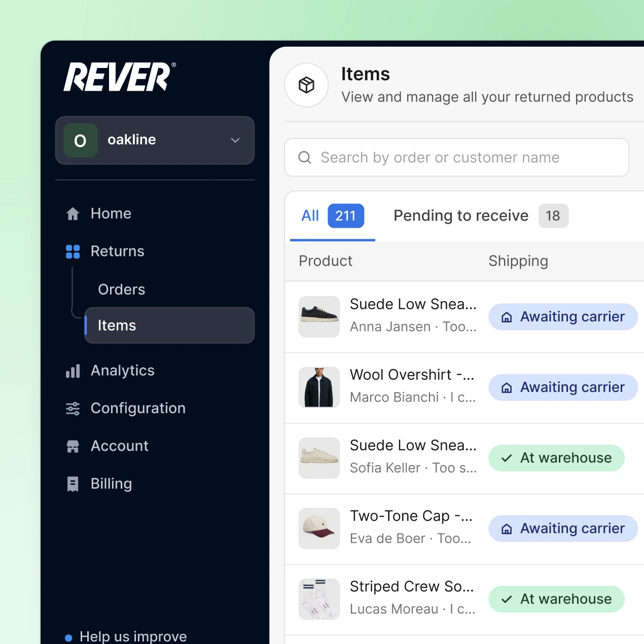Click the Items box icon in header

pyautogui.click(x=307, y=85)
